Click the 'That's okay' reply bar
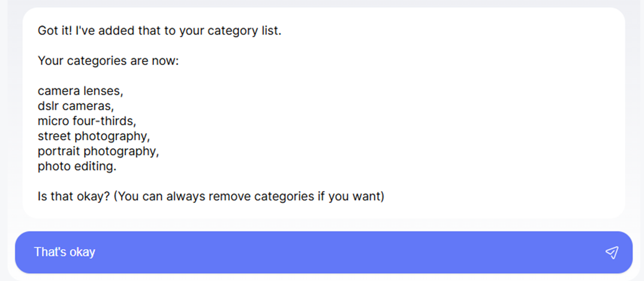 [322, 252]
